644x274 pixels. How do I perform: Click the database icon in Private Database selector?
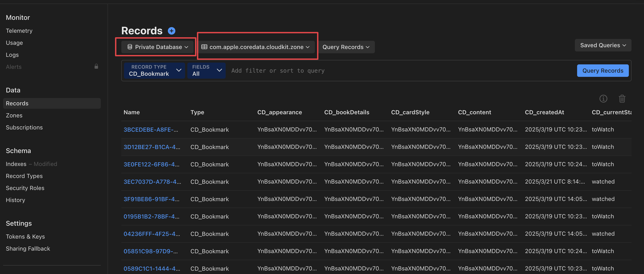tap(130, 47)
